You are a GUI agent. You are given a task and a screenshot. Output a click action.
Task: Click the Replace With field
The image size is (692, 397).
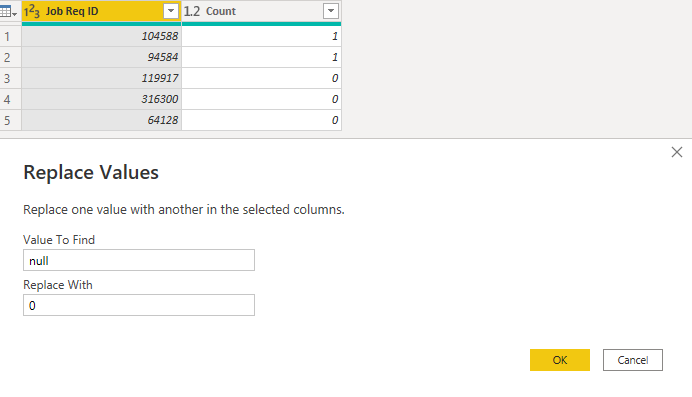[x=139, y=305]
